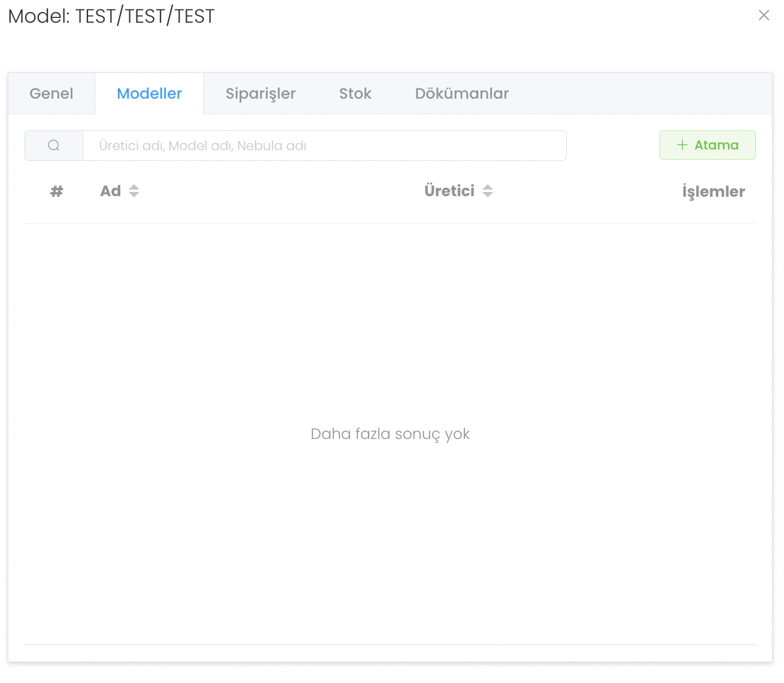Select the Modeller tab
The image size is (784, 683).
(x=149, y=94)
